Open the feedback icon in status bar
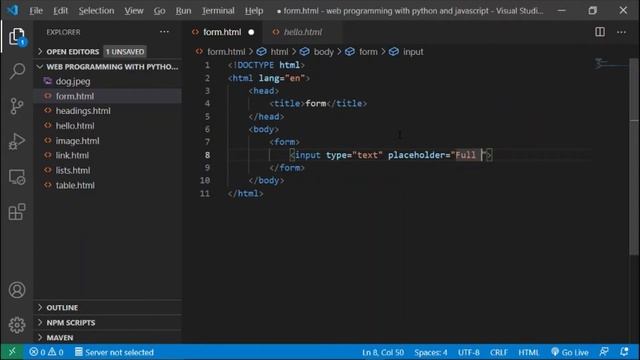The height and width of the screenshot is (360, 640). pos(604,352)
